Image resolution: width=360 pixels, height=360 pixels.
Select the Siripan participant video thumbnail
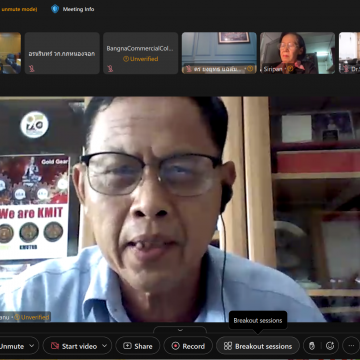[x=297, y=53]
